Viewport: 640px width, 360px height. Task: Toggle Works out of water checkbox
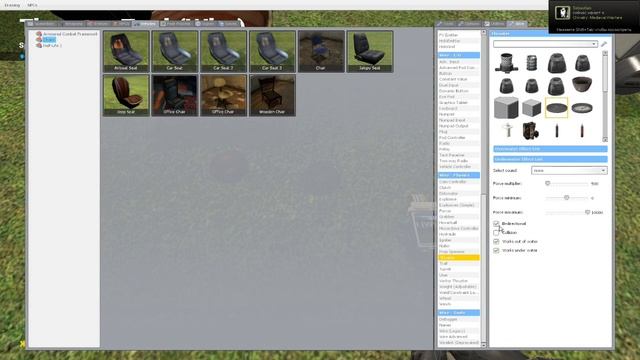(496, 242)
